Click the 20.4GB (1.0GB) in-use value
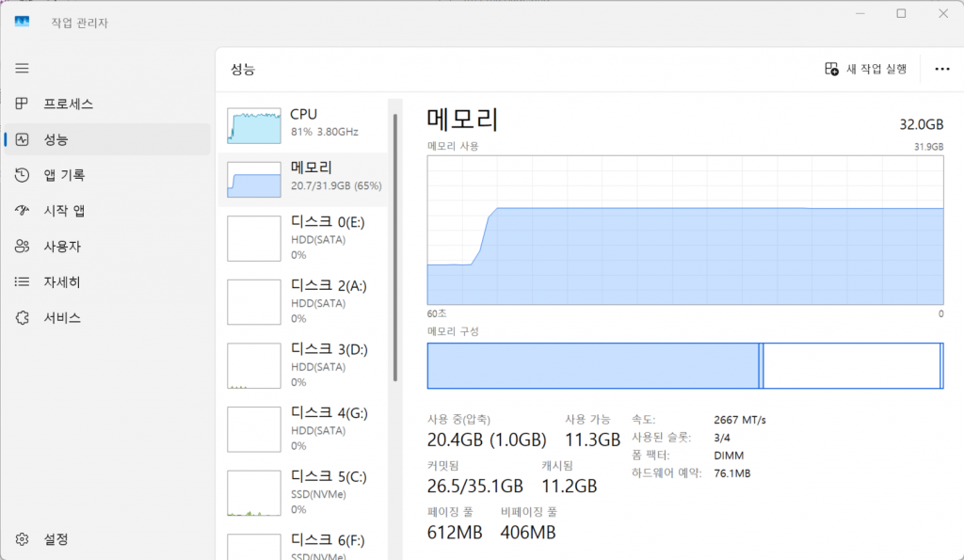 tap(487, 440)
